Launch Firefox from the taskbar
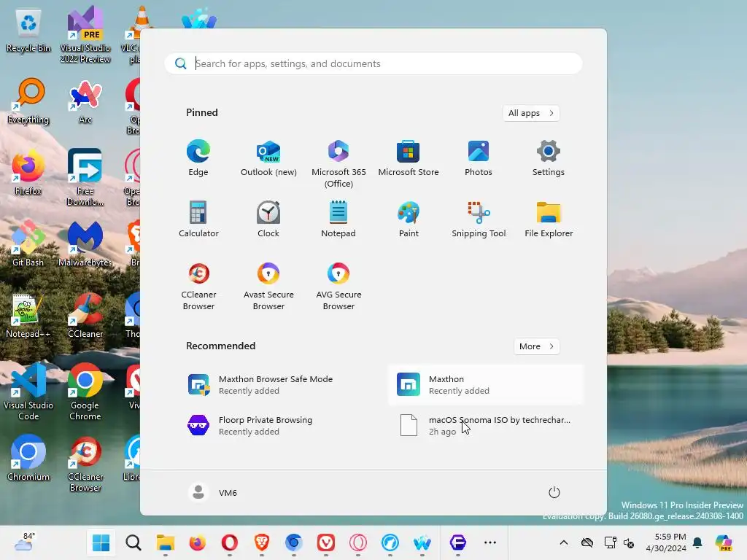 pyautogui.click(x=197, y=542)
